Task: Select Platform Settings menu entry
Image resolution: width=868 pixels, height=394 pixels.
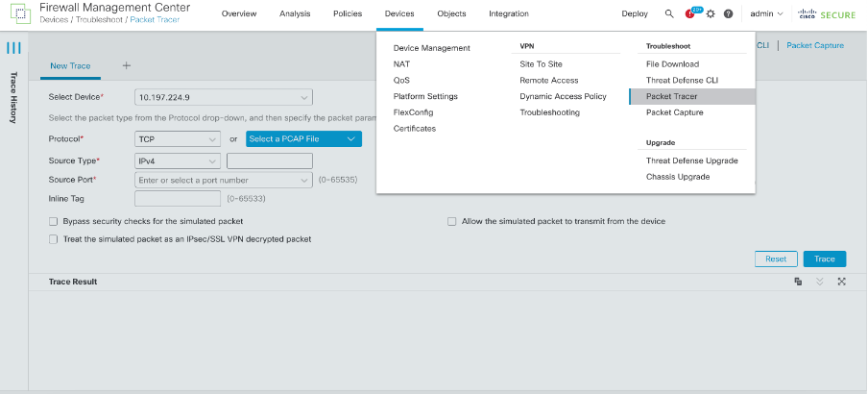Action: [425, 96]
